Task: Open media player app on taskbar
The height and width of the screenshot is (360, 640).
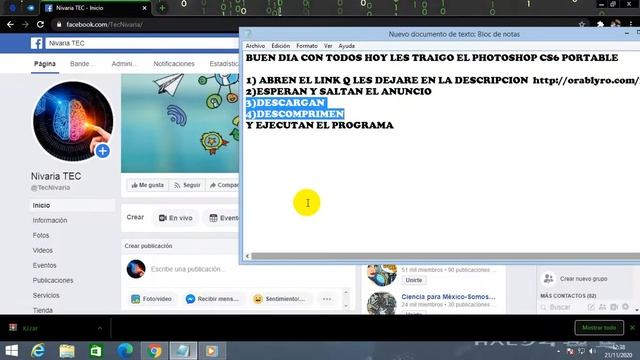Action: click(212, 351)
